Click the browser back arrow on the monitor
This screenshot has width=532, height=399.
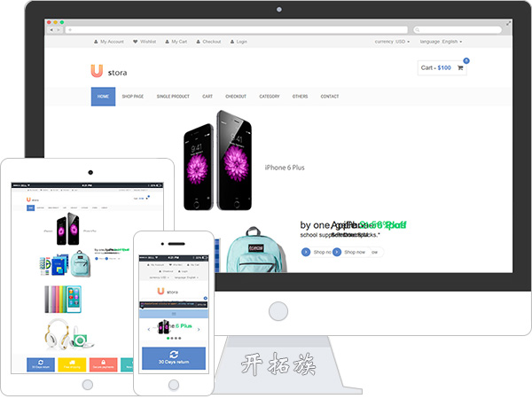(51, 30)
